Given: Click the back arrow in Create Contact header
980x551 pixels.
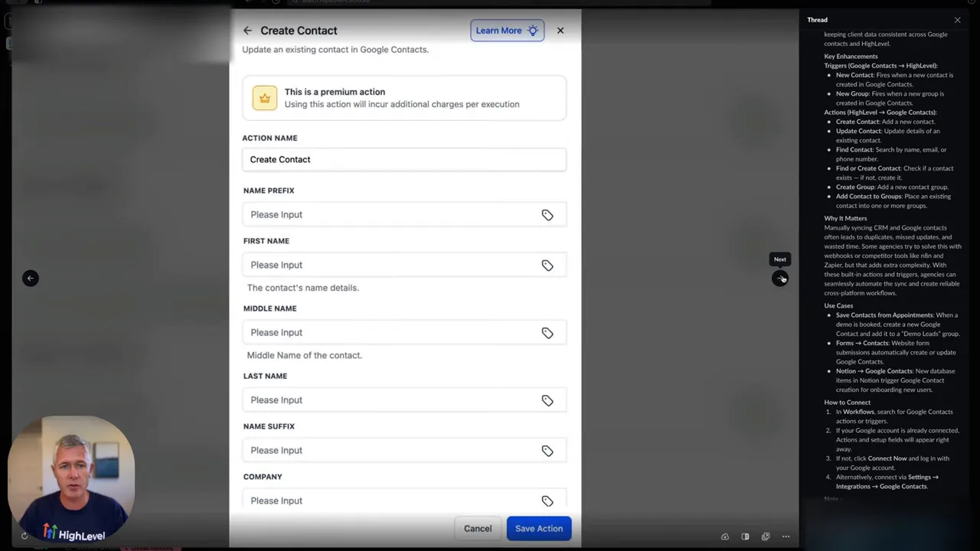Looking at the screenshot, I should point(247,31).
